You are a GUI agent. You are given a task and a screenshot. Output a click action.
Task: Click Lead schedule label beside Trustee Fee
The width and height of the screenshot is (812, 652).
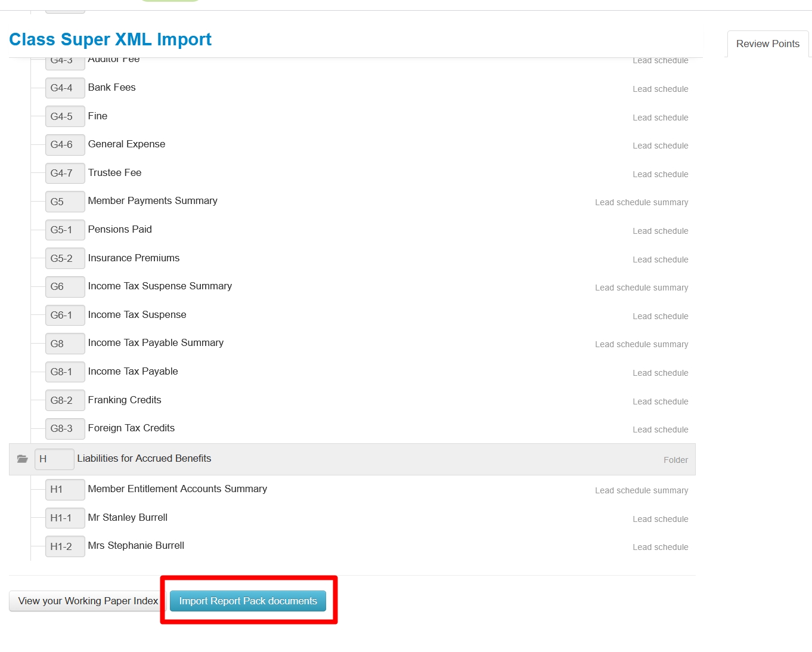[x=661, y=174]
